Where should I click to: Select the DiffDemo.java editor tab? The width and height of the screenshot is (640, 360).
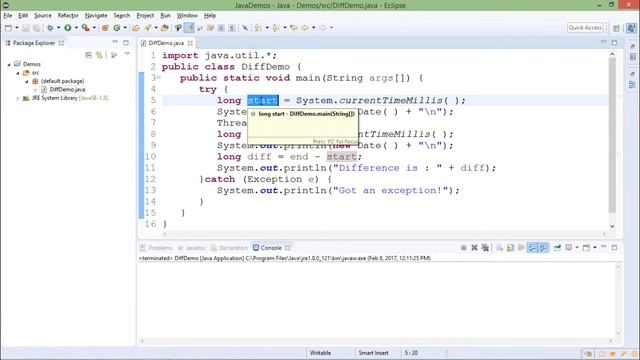pos(166,43)
